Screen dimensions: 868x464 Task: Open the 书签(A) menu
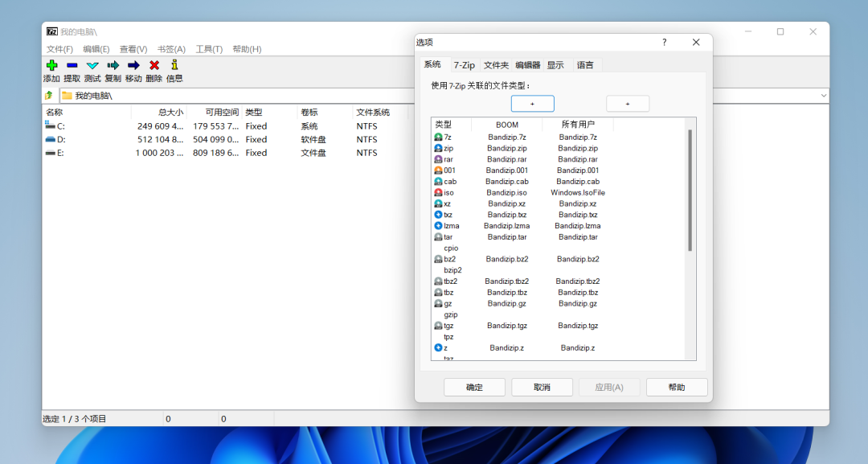tap(171, 49)
